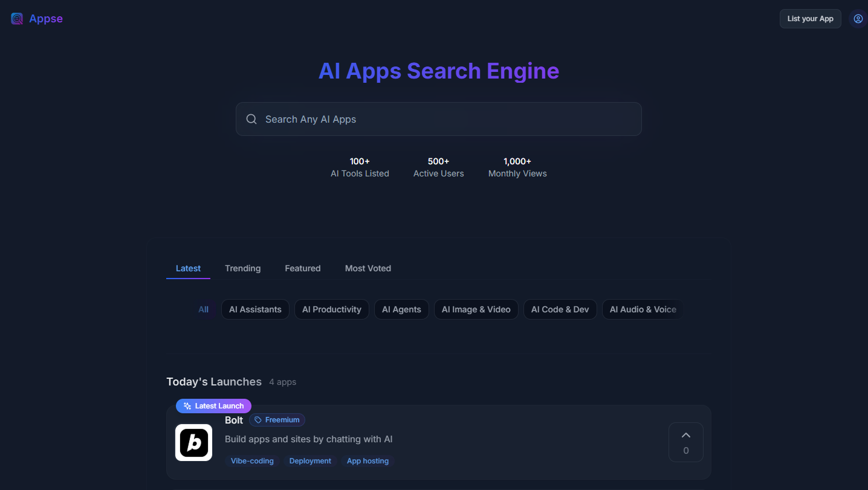Click the Appse logo icon
Screen dimensions: 868x490
click(16, 18)
